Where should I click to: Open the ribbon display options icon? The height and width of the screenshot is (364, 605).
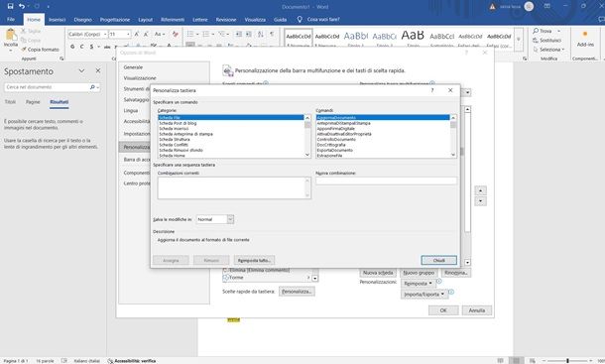point(547,6)
